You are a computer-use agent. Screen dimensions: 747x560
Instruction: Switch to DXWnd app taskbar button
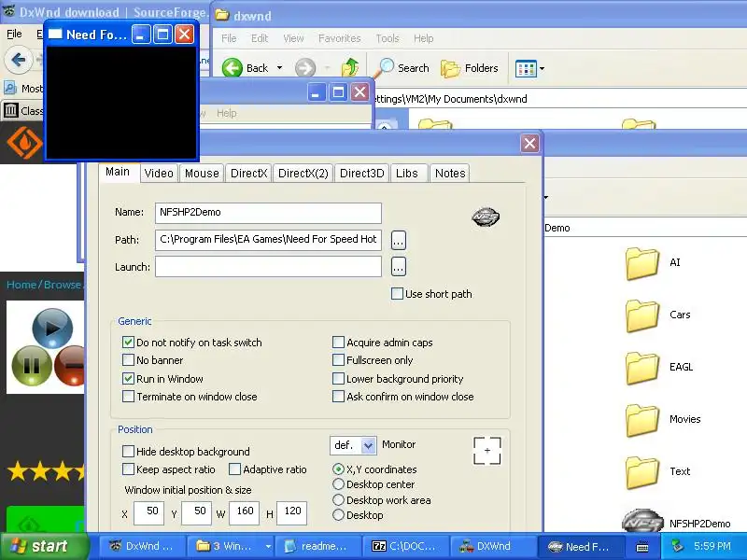pos(492,546)
